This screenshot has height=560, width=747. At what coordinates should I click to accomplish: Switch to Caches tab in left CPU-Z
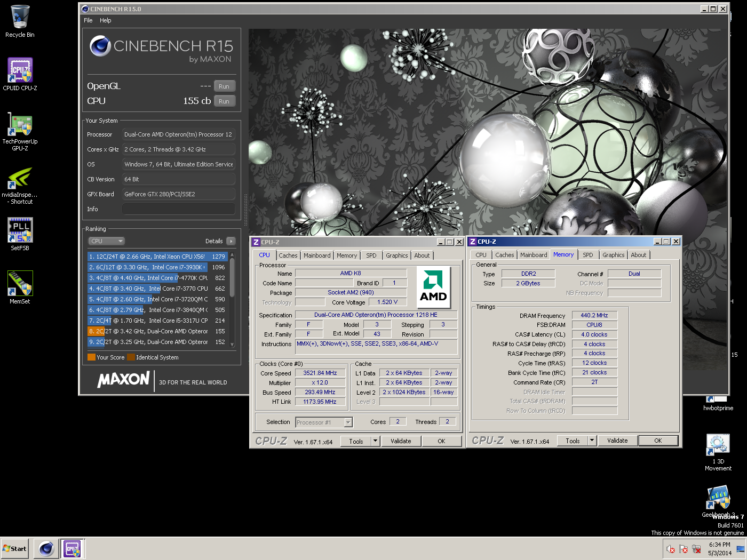(x=288, y=255)
